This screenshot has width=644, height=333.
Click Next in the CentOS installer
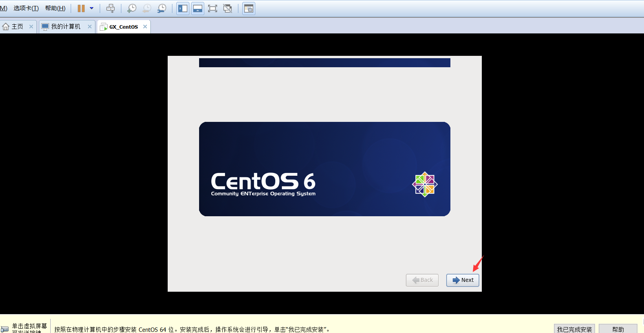463,280
